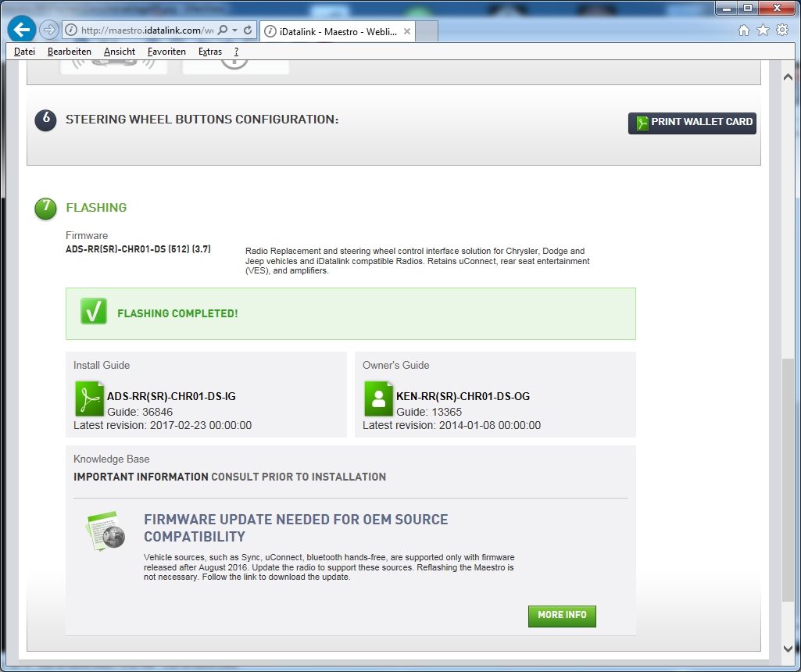Select the iDatalink - Maestro tab

(337, 32)
